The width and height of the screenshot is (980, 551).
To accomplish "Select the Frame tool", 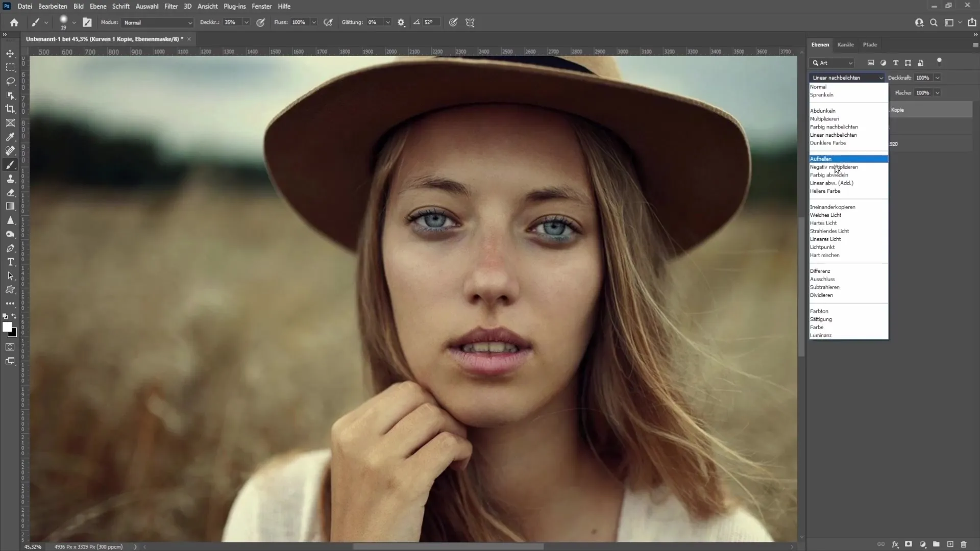I will (10, 123).
